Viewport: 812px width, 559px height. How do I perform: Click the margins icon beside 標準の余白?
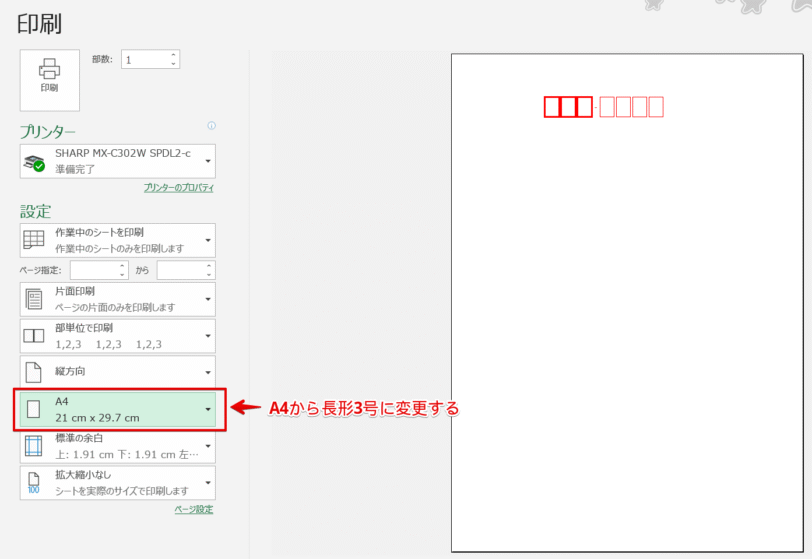click(x=34, y=446)
